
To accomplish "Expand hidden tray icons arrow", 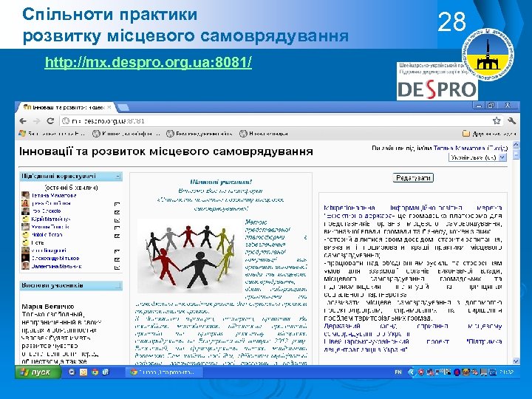I will pos(412,372).
